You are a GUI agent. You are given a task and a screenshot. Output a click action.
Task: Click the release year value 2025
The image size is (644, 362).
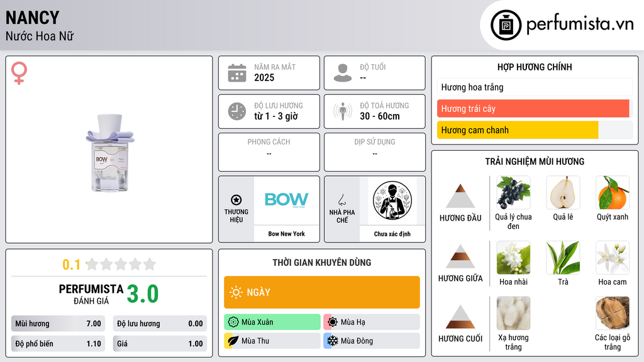click(264, 77)
